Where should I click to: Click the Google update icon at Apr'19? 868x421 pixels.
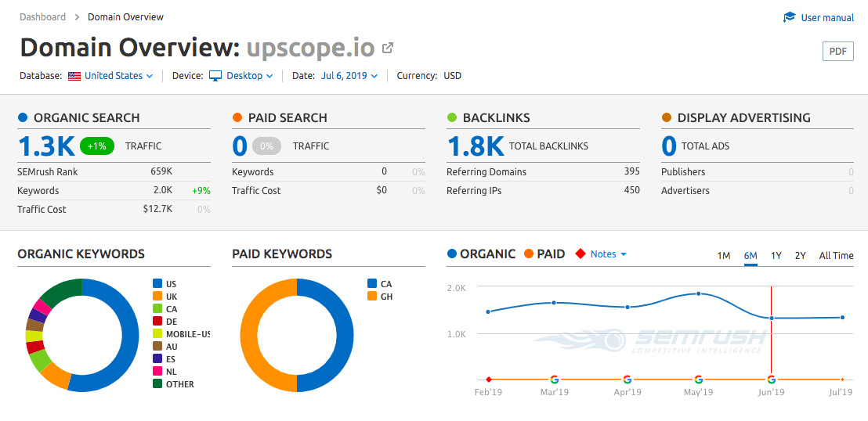(x=627, y=380)
